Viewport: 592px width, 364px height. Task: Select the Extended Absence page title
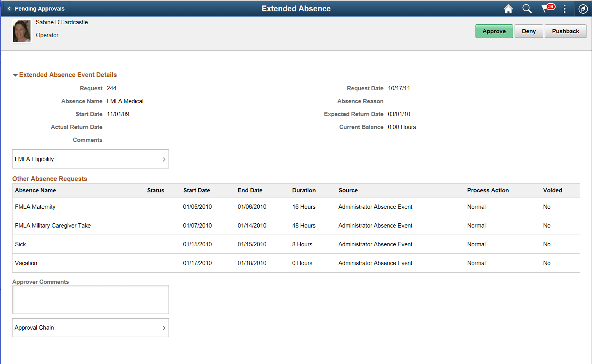tap(296, 8)
